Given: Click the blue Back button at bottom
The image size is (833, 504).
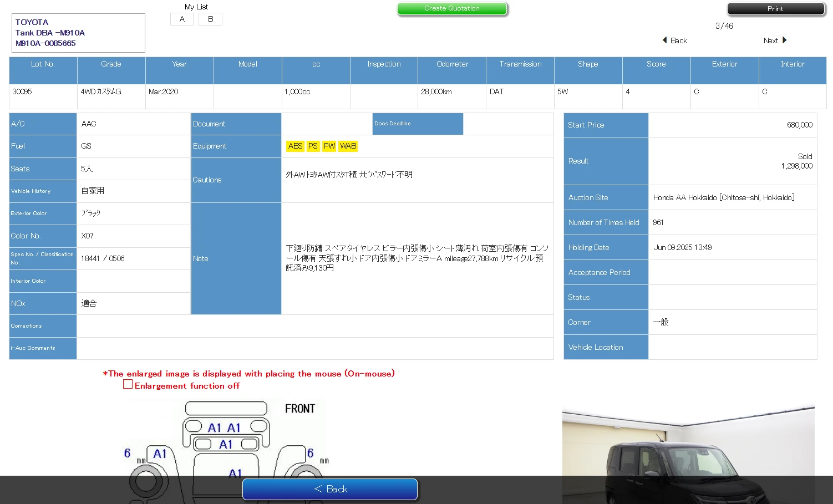Looking at the screenshot, I should 330,489.
